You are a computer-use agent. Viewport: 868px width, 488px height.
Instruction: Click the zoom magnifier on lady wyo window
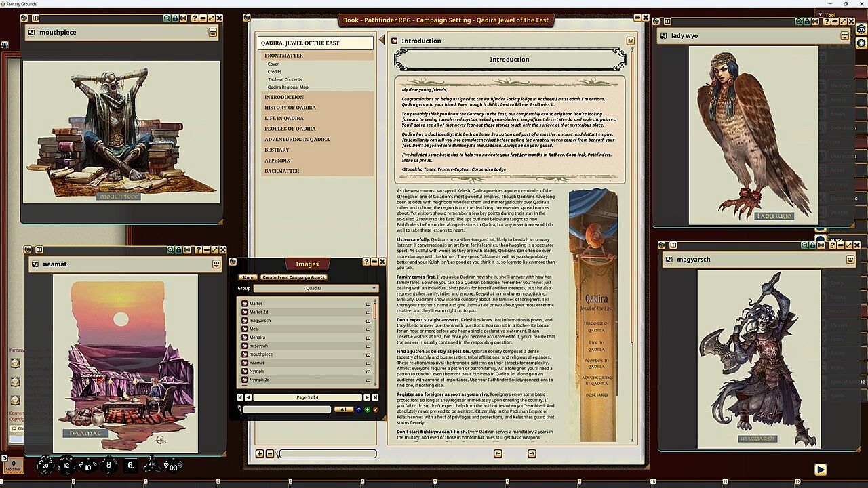[x=800, y=22]
